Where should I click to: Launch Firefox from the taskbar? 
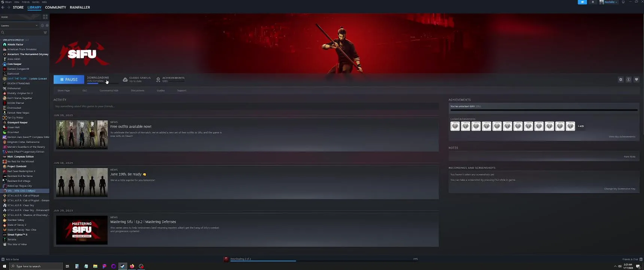click(x=132, y=266)
